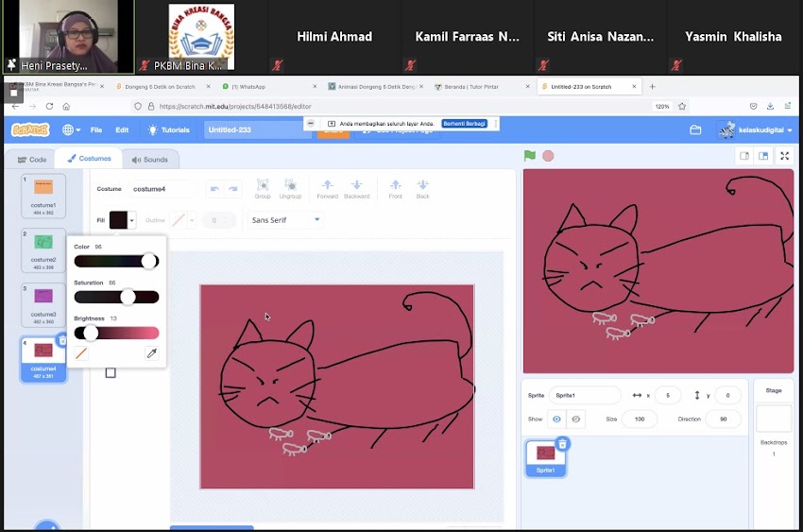Click the Scratch logo
Viewport: 803px width, 532px height.
point(30,130)
